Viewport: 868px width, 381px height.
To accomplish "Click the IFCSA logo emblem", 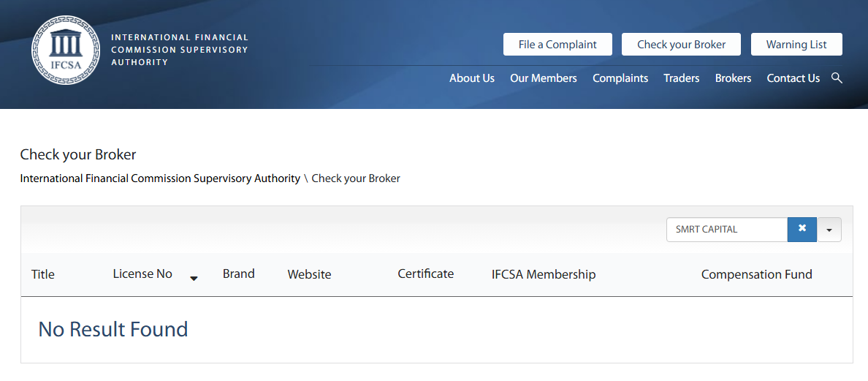I will pyautogui.click(x=66, y=50).
